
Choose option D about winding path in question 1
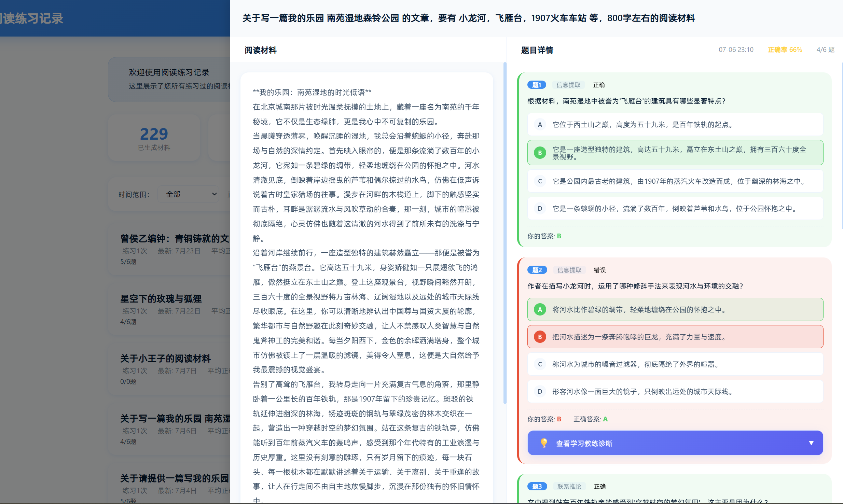[675, 209]
